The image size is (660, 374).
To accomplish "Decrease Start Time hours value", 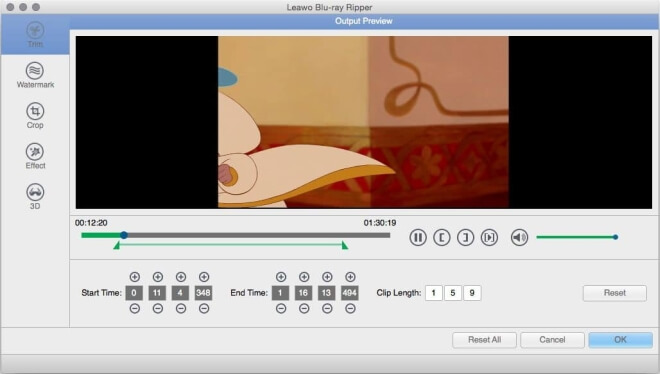I will coord(135,309).
